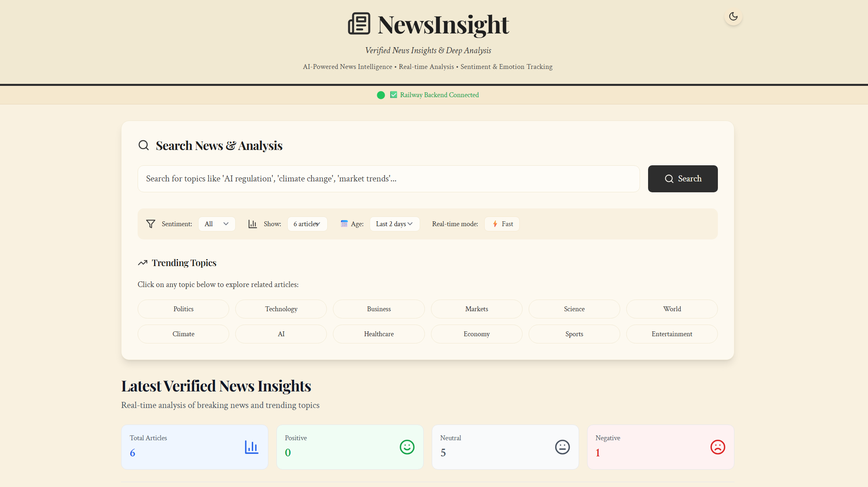Toggle the Fast real-time mode switch
868x487 pixels.
(502, 224)
